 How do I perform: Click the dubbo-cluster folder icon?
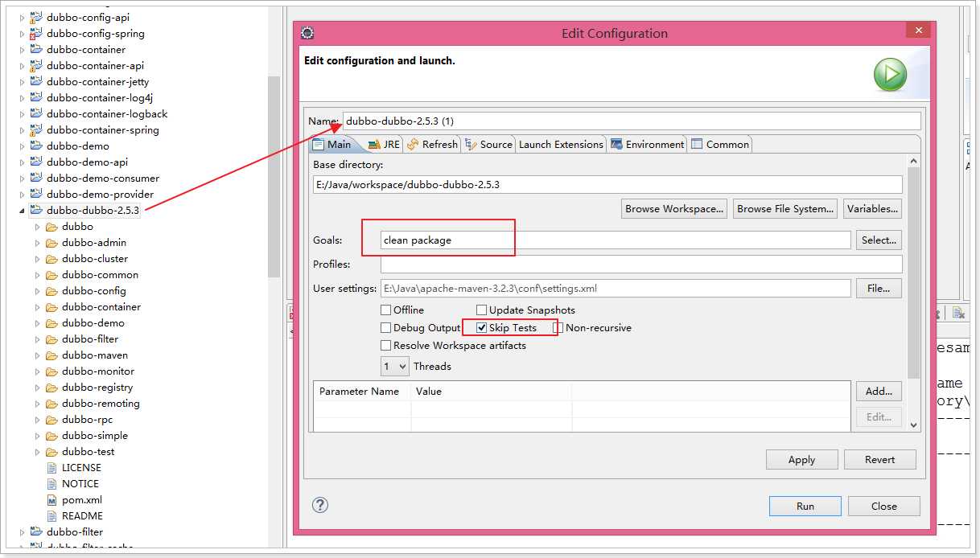click(x=51, y=258)
